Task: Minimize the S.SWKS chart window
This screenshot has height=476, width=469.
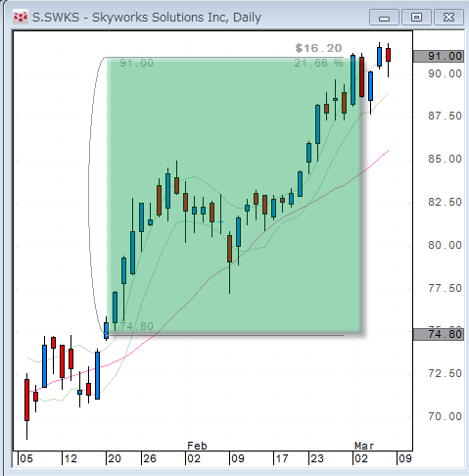Action: pos(384,18)
